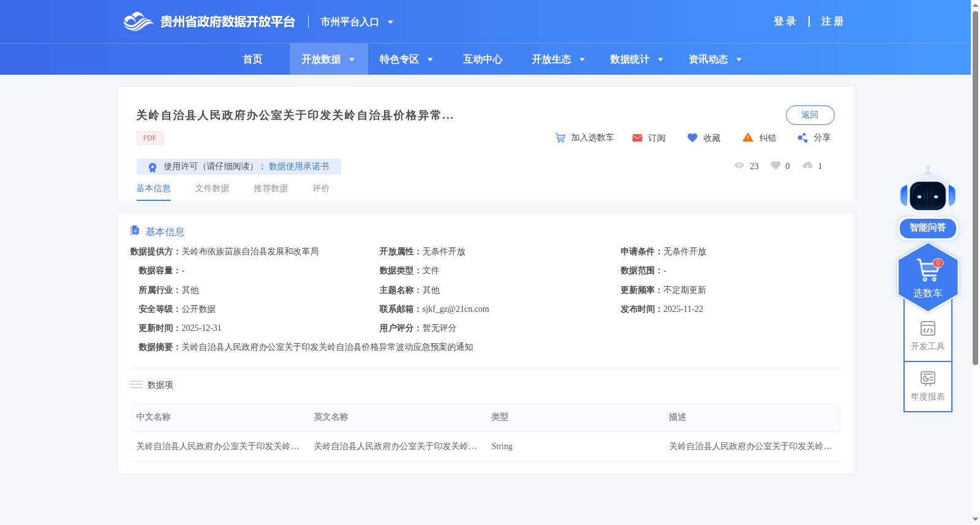Switch to the 推荐数据 tab
The image size is (980, 525).
point(271,188)
